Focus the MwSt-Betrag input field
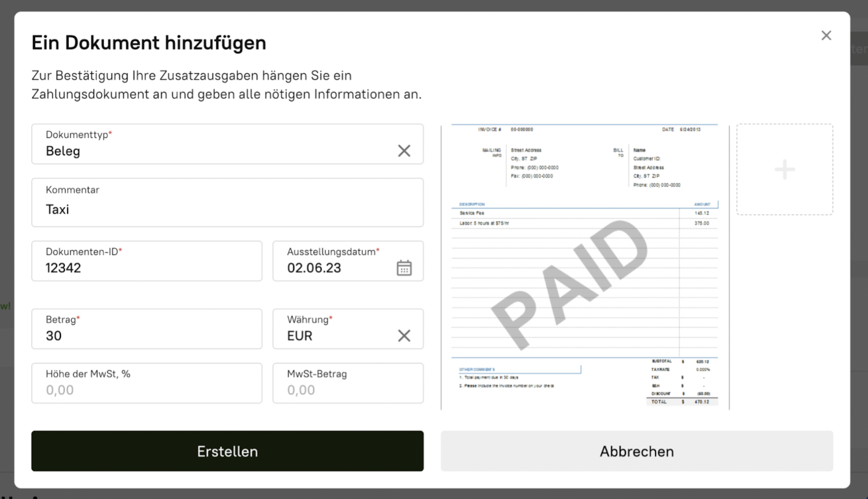Screen dimensions: 868x499 click(x=348, y=389)
